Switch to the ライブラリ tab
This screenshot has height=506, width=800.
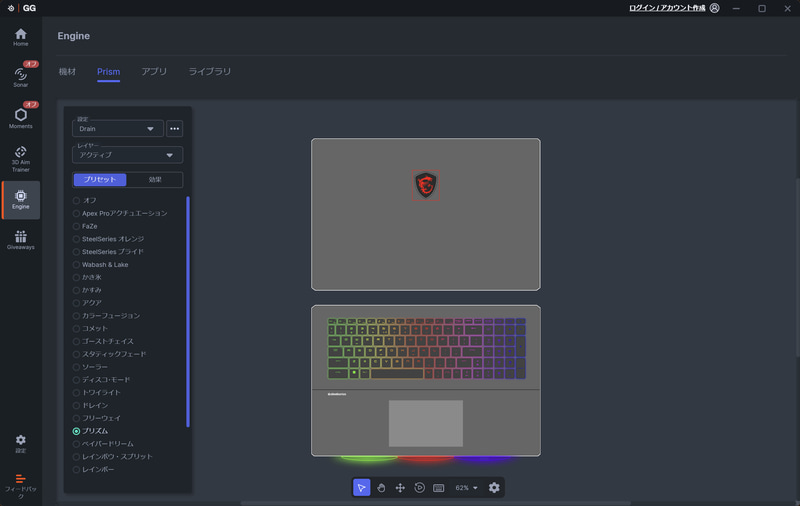(x=210, y=71)
